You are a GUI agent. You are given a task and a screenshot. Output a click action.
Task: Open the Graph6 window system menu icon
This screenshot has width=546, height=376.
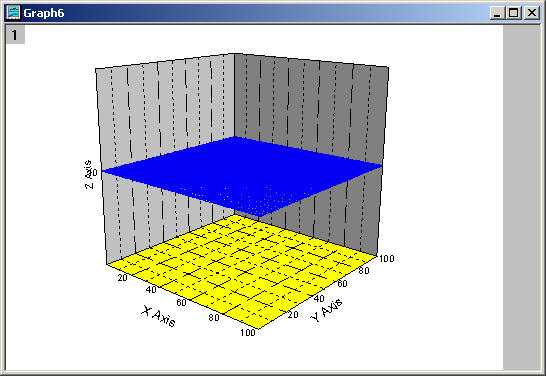(13, 13)
